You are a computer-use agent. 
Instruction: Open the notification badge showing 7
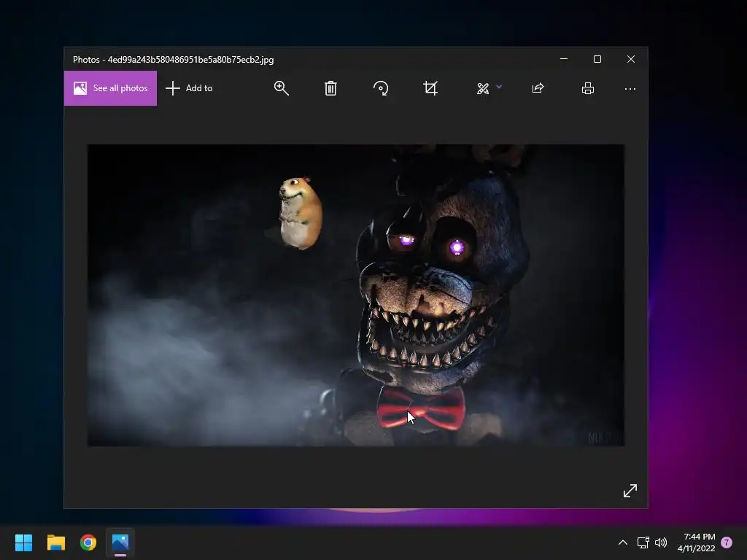tap(727, 542)
